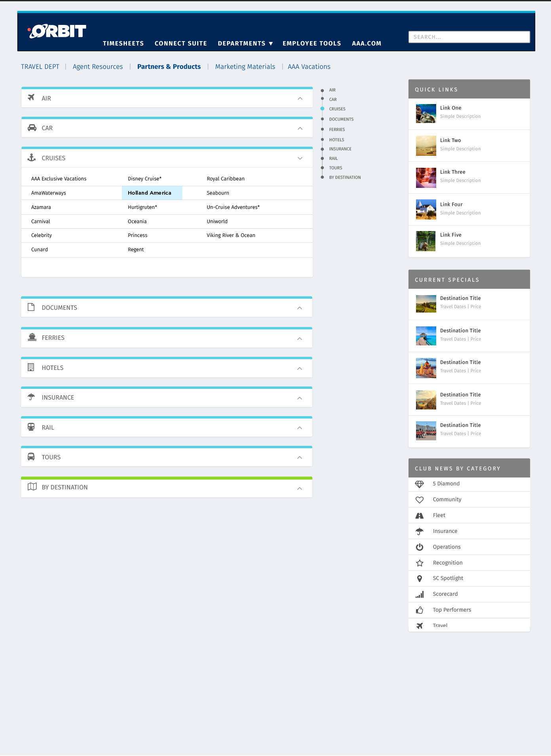This screenshot has width=551, height=756.
Task: Click thumbs-up icon for Top Performers
Action: coord(420,610)
